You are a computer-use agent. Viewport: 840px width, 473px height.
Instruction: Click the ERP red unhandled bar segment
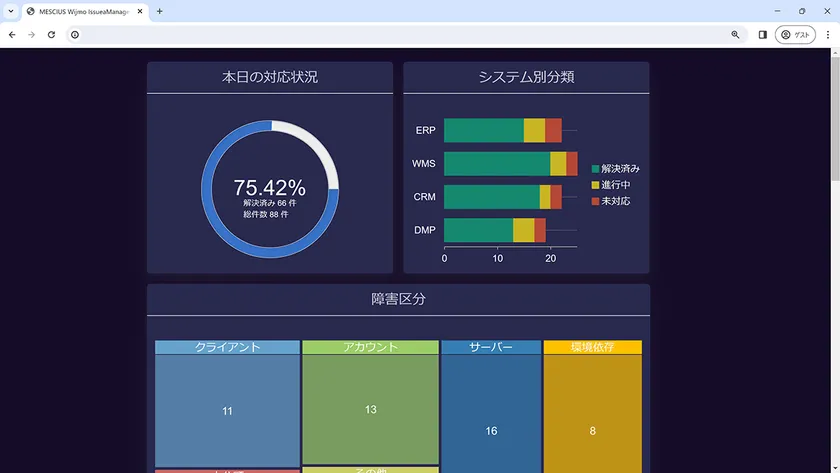tap(553, 131)
